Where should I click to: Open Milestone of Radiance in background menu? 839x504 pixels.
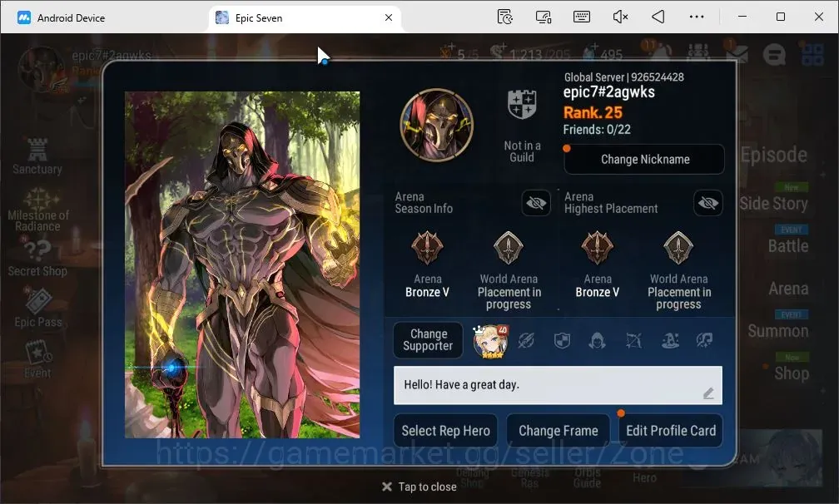point(38,210)
